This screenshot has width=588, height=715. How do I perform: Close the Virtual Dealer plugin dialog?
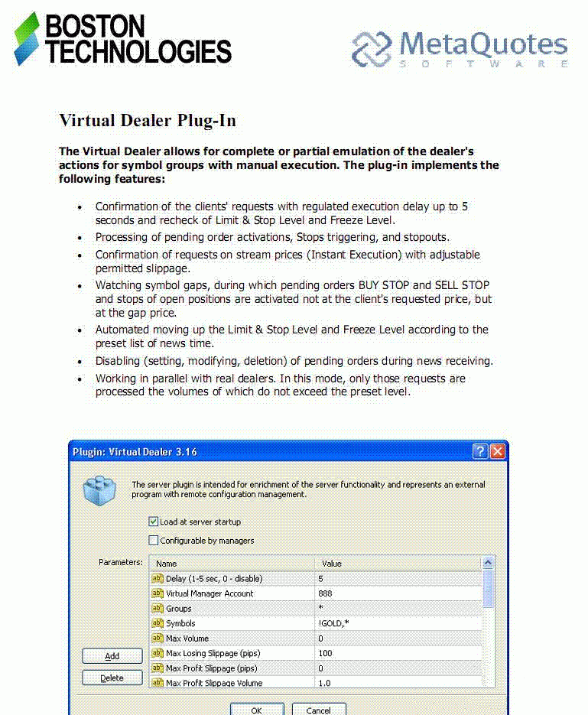click(x=498, y=452)
